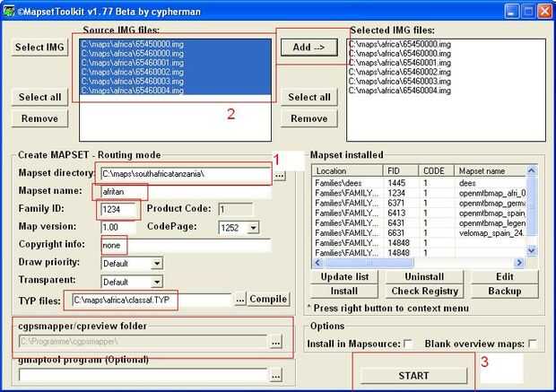Screen dimensions: 556x392
Task: Click the Mapset list scroll down arrow
Action: coord(531,250)
